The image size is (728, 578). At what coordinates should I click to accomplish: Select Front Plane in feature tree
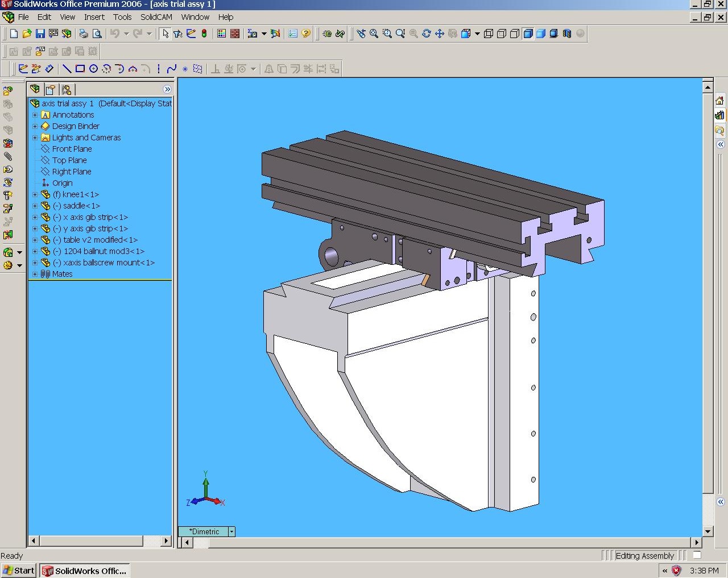click(x=72, y=149)
